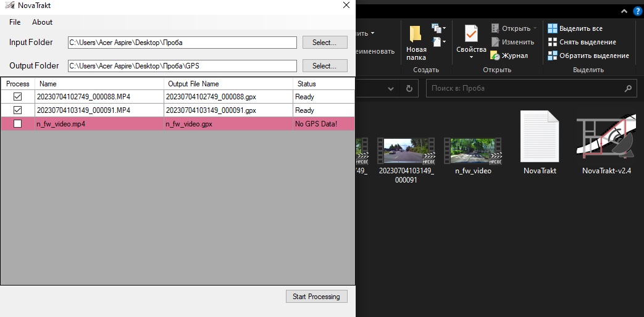Click Select button for Input Folder
This screenshot has height=317, width=644.
pos(325,43)
